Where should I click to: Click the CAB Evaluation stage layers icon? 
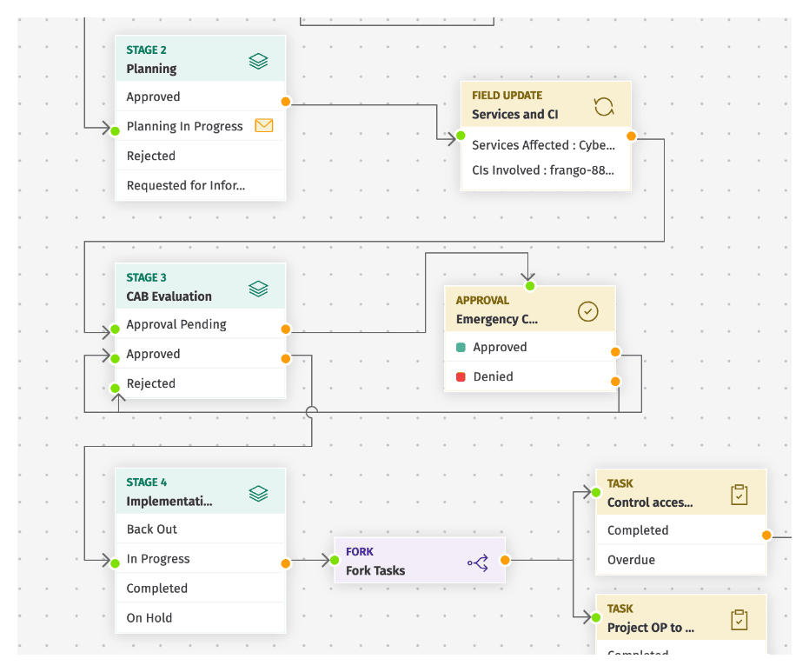[x=258, y=289]
